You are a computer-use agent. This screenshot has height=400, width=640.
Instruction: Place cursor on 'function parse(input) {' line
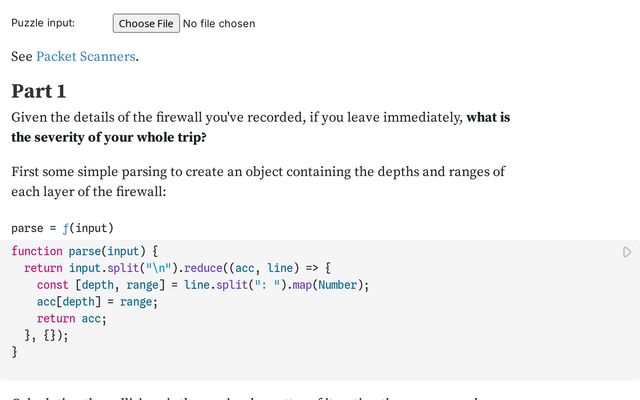click(85, 251)
